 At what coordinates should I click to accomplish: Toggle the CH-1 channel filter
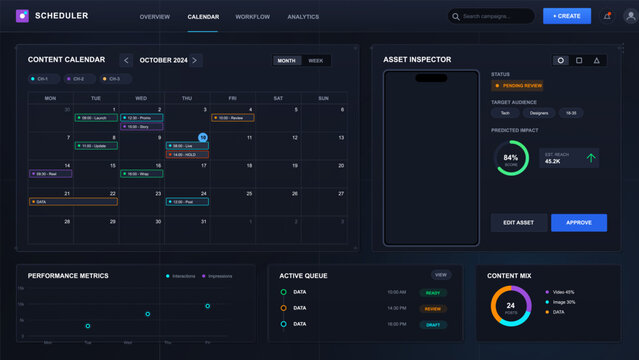(44, 79)
